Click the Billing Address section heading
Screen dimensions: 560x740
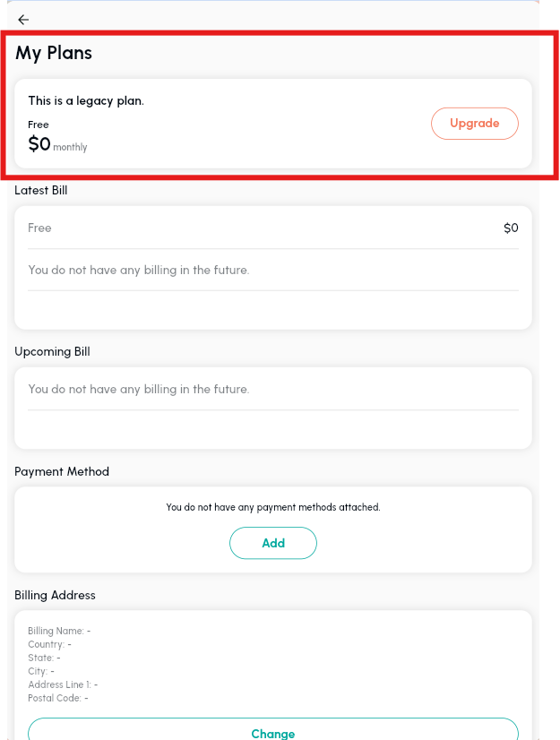click(55, 595)
